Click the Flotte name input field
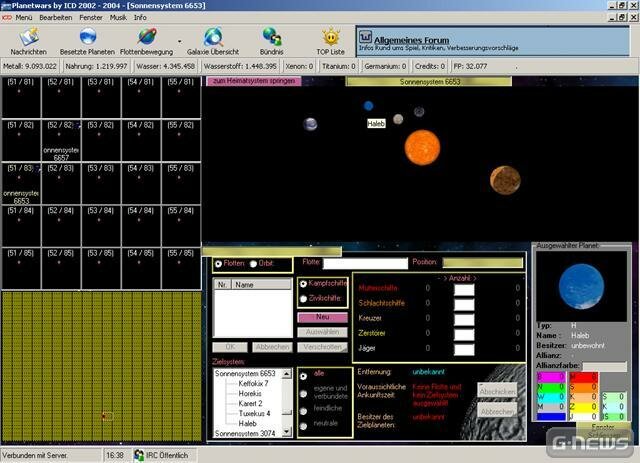This screenshot has width=640, height=463. coord(365,263)
